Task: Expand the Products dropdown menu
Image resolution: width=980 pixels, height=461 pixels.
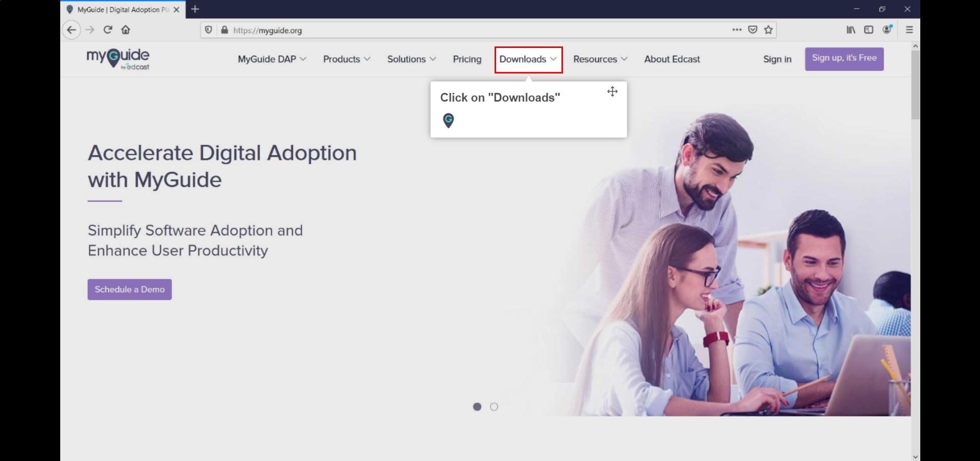Action: click(x=347, y=59)
